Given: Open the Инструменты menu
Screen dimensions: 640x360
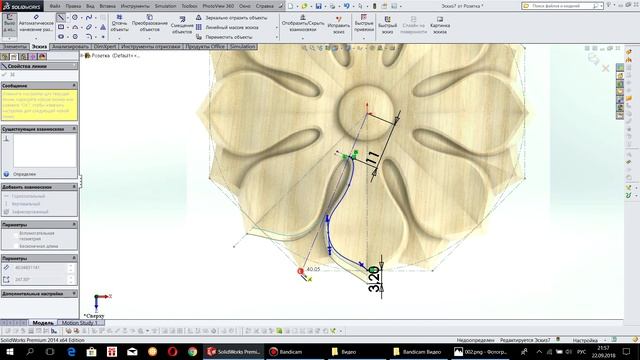Looking at the screenshot, I should [x=135, y=6].
